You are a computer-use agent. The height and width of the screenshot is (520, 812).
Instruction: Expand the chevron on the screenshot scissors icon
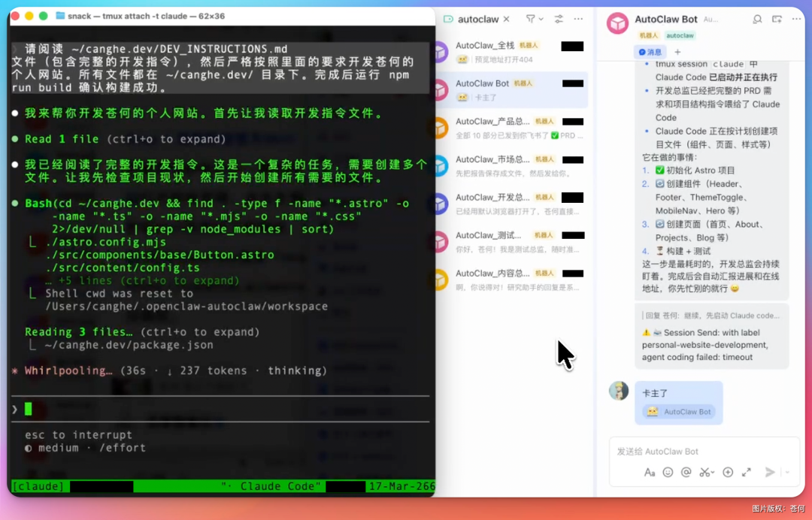tap(714, 471)
